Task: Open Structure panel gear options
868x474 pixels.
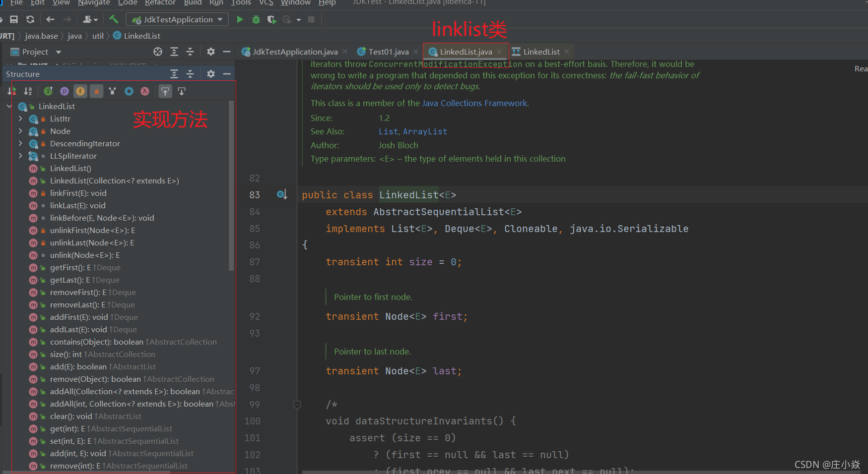Action: [x=211, y=74]
